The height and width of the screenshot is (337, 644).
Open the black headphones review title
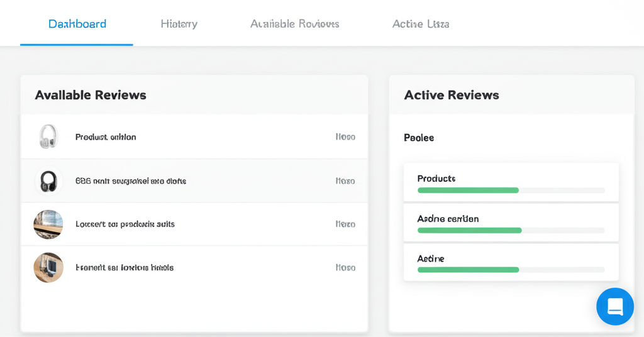[x=131, y=181]
